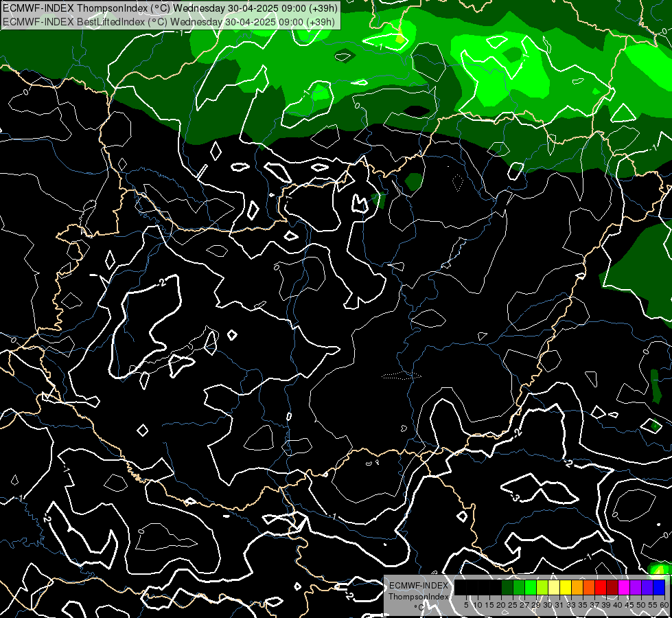Click the magenta 40–45 legend swatch

tap(625, 587)
